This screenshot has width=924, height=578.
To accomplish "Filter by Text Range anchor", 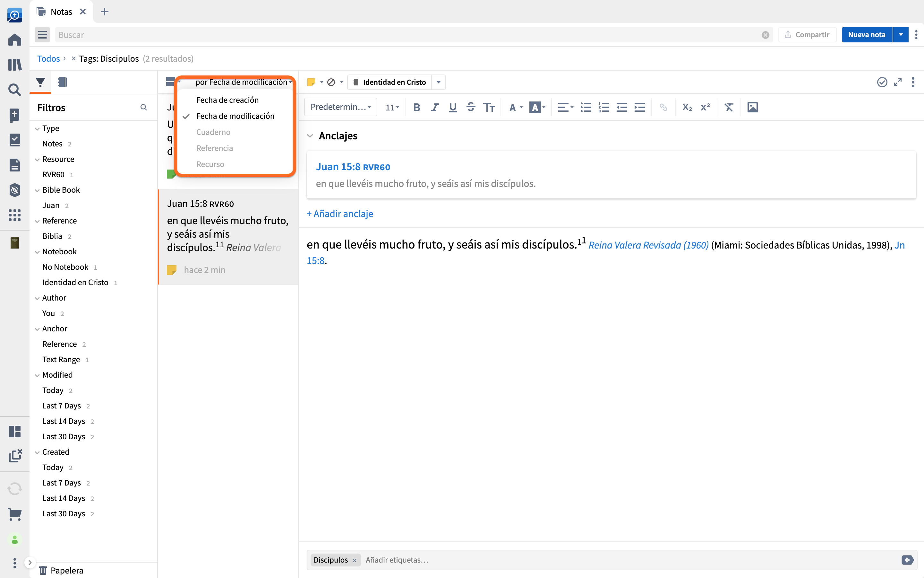I will [x=61, y=360].
